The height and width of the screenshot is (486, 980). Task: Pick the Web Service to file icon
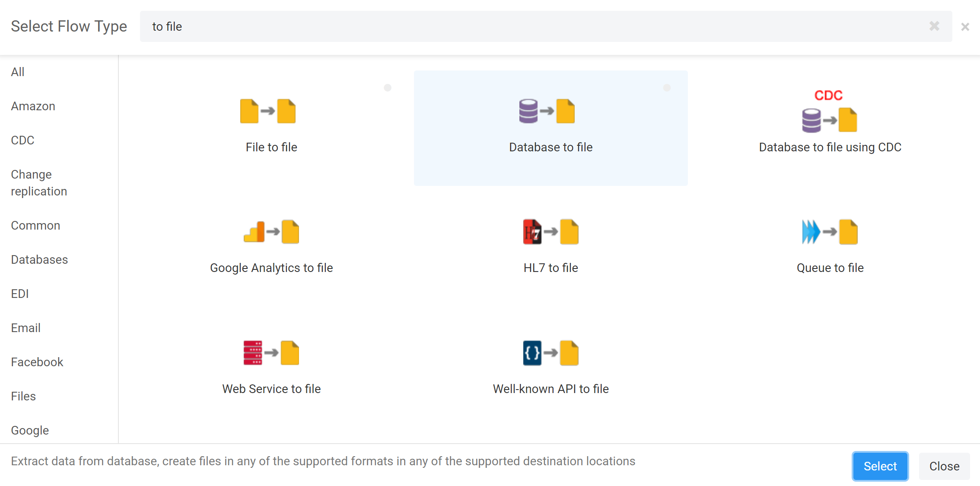point(271,353)
